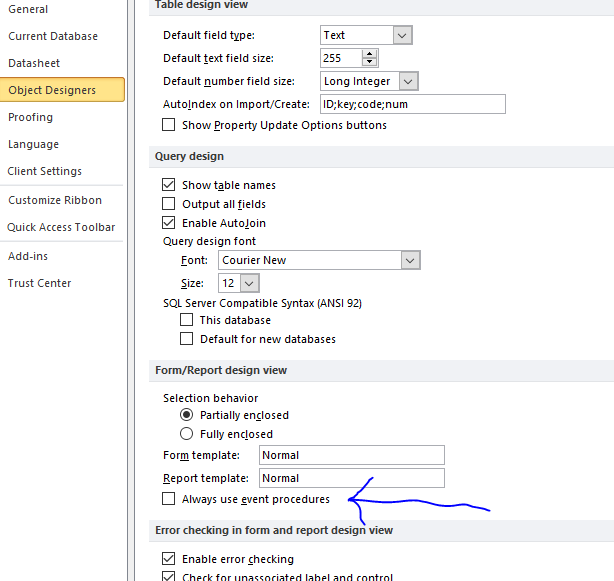Image resolution: width=614 pixels, height=581 pixels.
Task: Enable ANSI 92 syntax for This database
Action: 186,319
